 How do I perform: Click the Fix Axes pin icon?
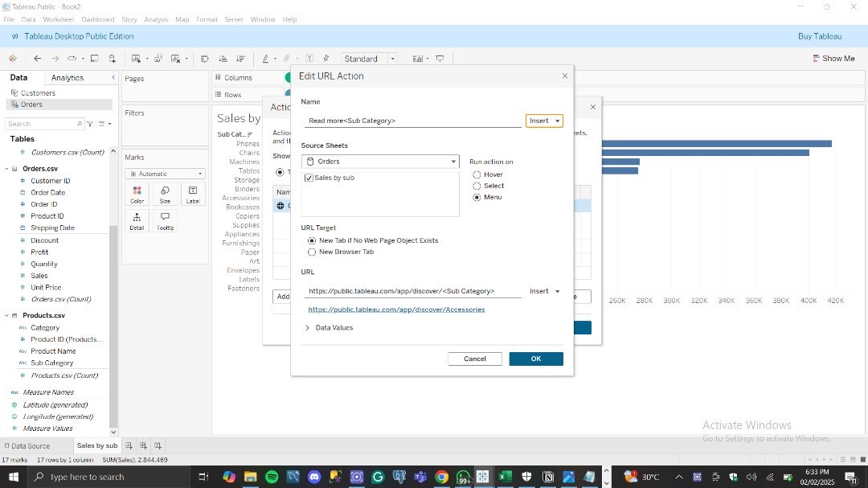coord(326,58)
